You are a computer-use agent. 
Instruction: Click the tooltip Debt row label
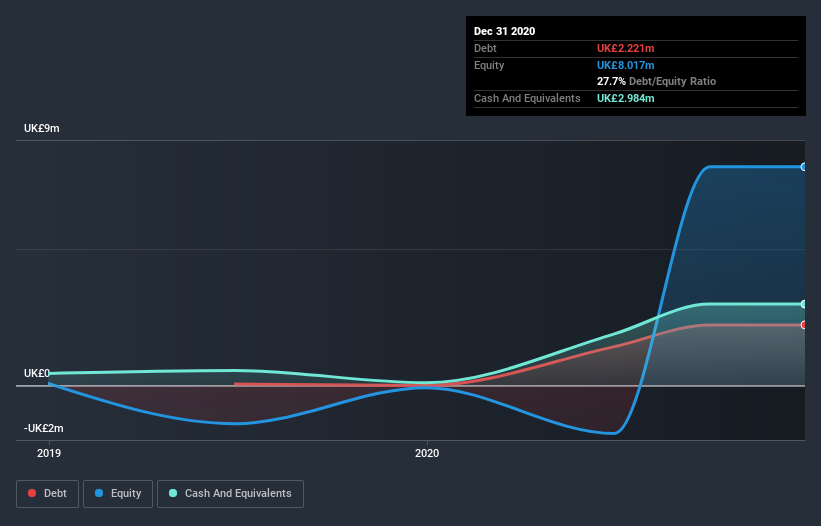(485, 48)
